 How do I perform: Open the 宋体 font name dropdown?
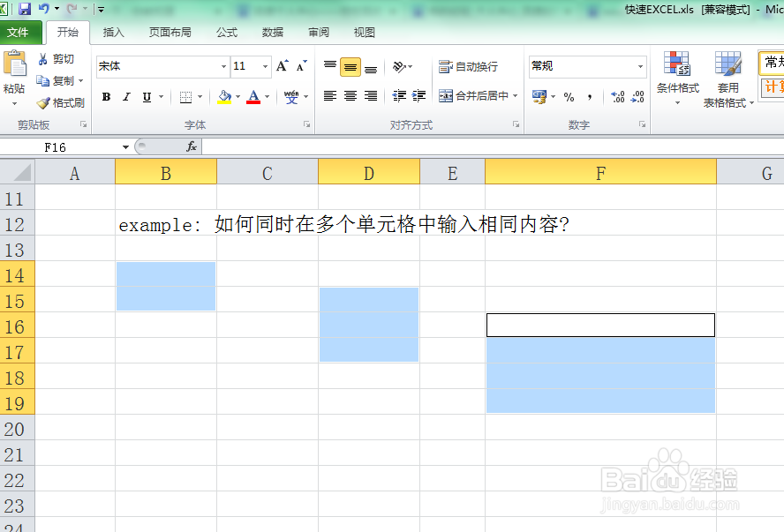coord(223,66)
